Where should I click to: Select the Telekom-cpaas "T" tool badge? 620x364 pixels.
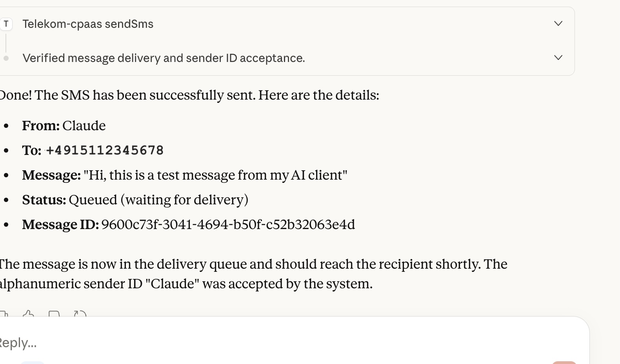click(x=6, y=24)
